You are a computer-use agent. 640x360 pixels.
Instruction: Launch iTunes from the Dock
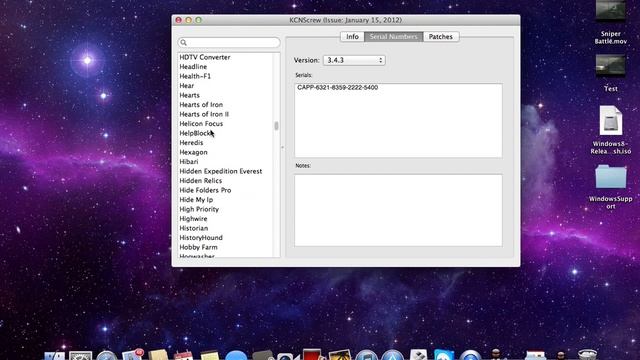point(366,355)
